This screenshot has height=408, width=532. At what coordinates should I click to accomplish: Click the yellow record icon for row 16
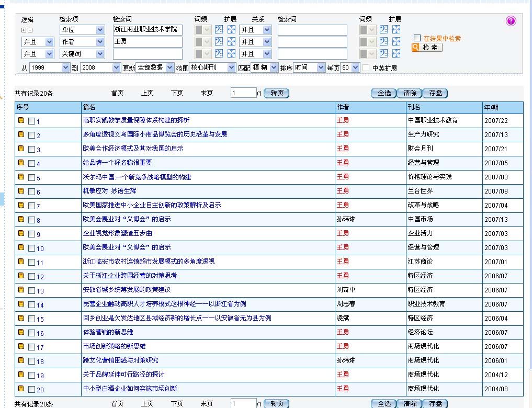pyautogui.click(x=21, y=332)
